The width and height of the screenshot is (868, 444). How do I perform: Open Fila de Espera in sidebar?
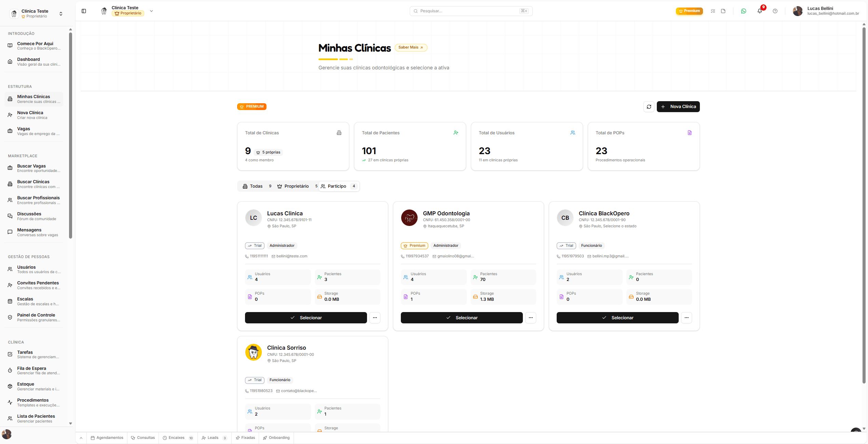click(x=34, y=371)
